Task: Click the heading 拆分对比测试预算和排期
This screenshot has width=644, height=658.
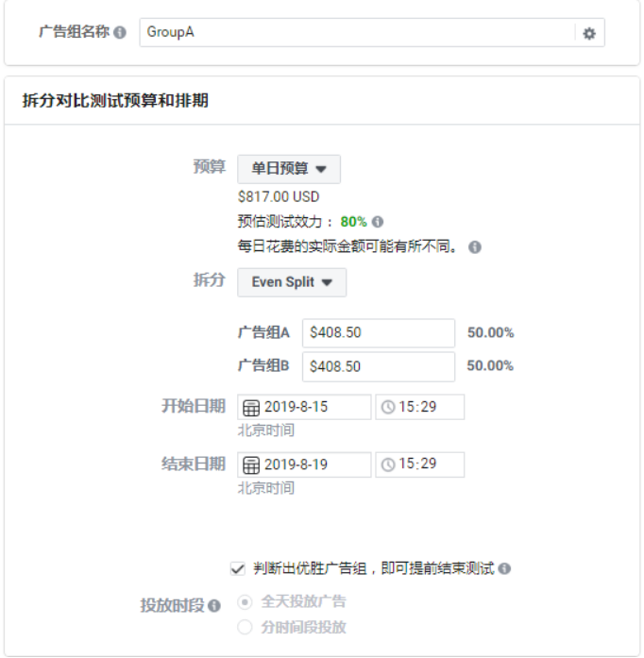Action: click(x=115, y=101)
